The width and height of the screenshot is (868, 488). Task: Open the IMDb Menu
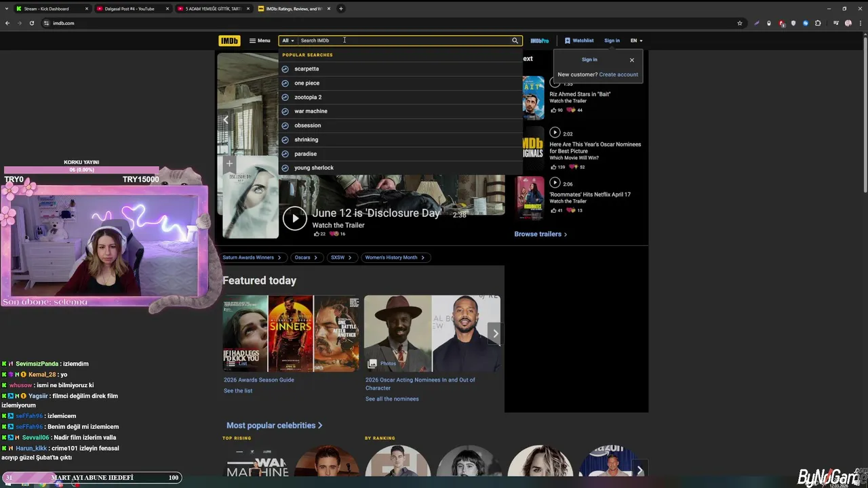click(x=260, y=41)
